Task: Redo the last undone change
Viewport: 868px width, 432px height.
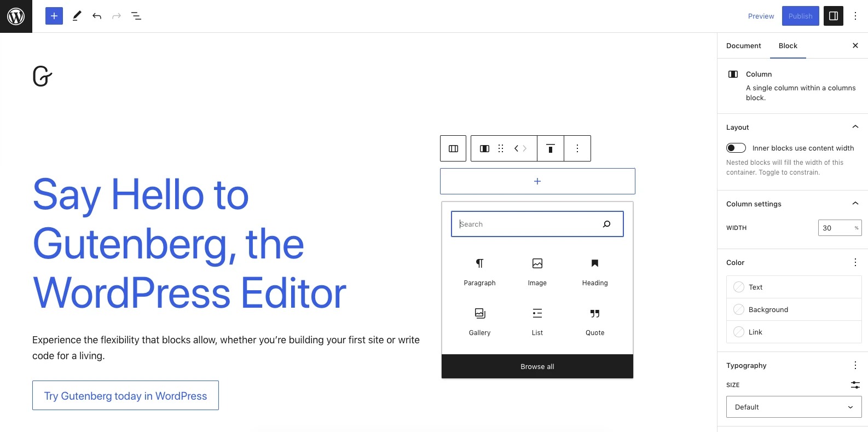Action: (x=117, y=16)
